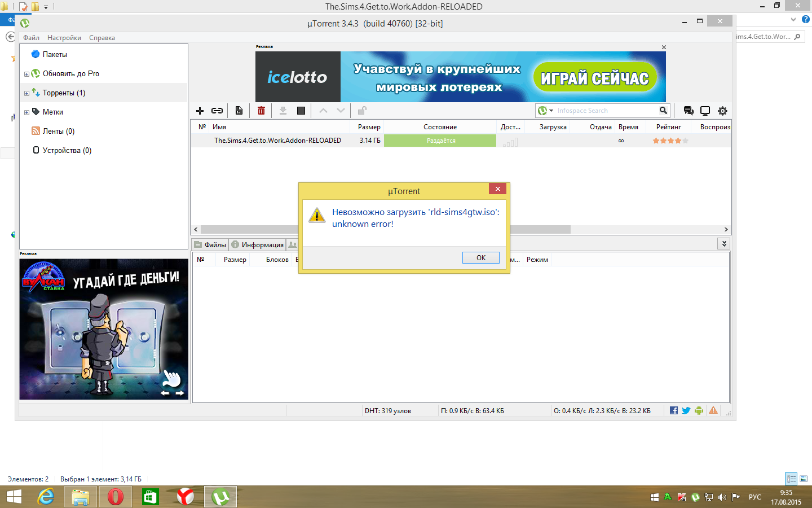Viewport: 812px width, 508px height.
Task: Click the 'РУС' language indicator
Action: 755,497
